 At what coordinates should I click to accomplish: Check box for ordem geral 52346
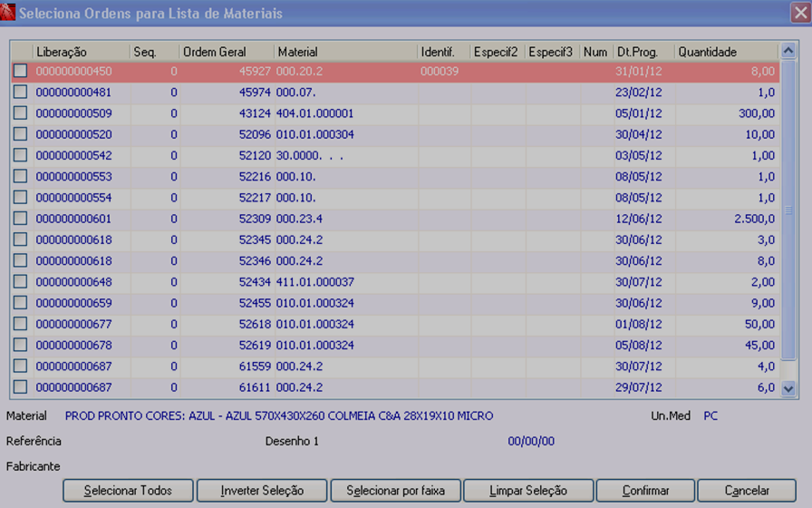[x=20, y=260]
